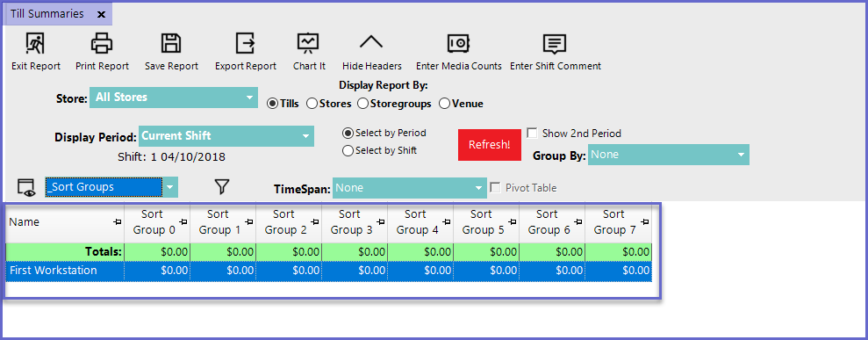The height and width of the screenshot is (340, 868).
Task: Enable Show 2nd Period checkbox
Action: 533,133
